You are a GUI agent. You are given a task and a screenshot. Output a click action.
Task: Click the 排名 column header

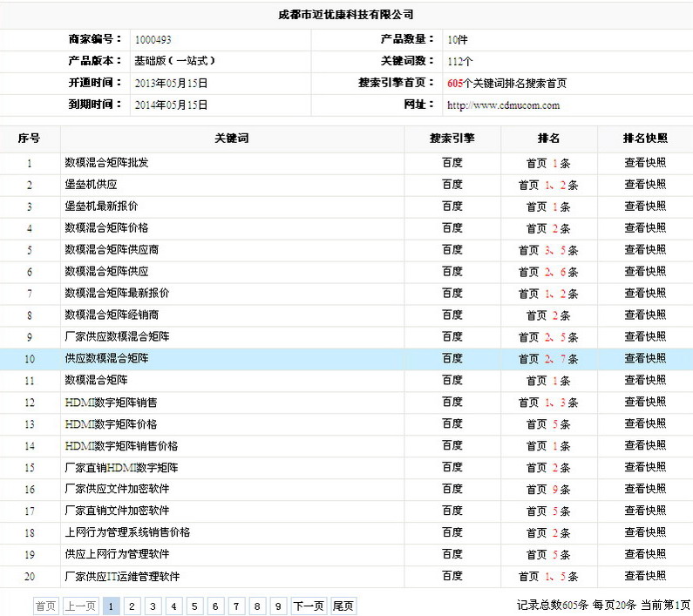(548, 139)
